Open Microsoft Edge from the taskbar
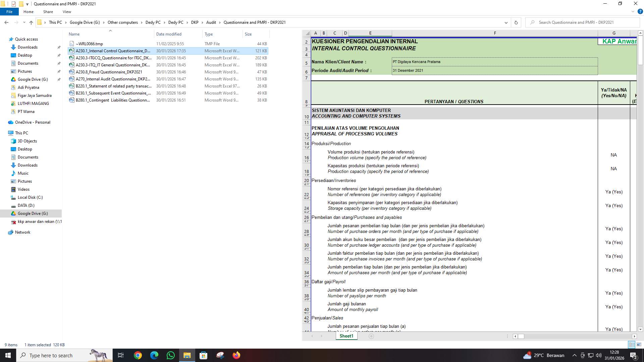This screenshot has width=644, height=362. (x=154, y=355)
